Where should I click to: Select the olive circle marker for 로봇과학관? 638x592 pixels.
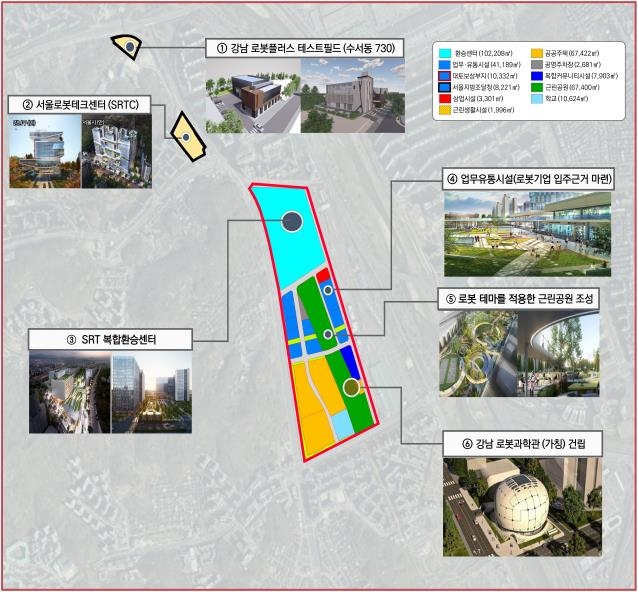[x=351, y=387]
